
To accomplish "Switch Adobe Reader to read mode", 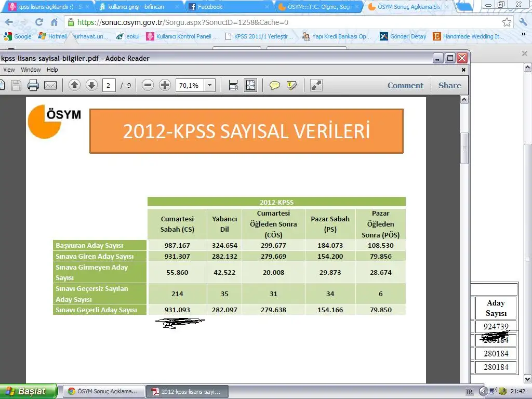I will 316,85.
